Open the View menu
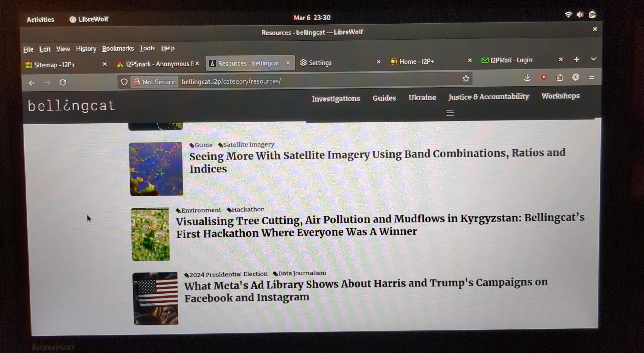The image size is (644, 353). coord(63,49)
